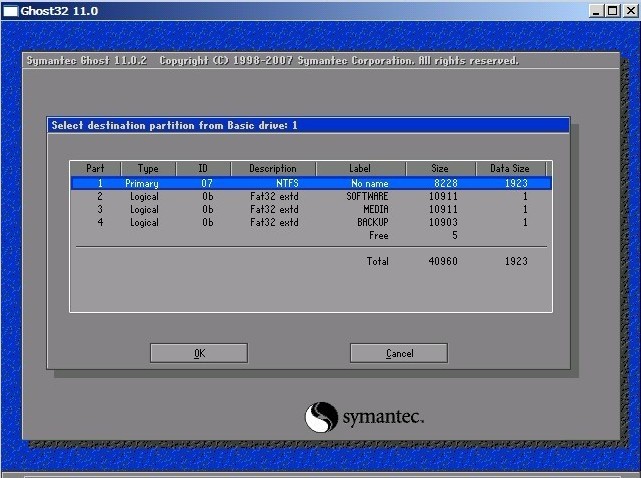641x478 pixels.
Task: Click the Data Size column header
Action: click(511, 168)
